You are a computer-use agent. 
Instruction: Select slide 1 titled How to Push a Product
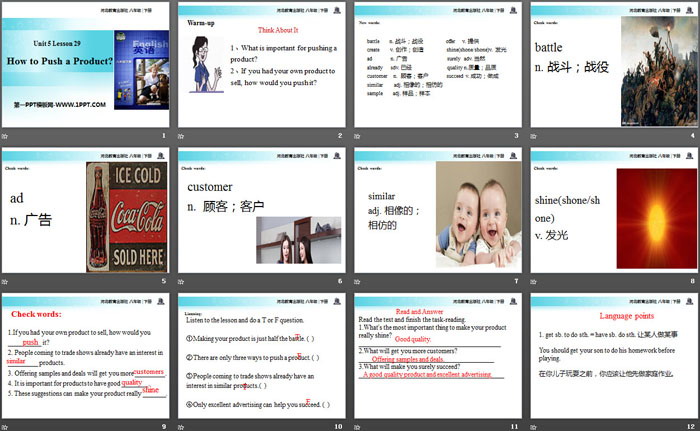(85, 65)
